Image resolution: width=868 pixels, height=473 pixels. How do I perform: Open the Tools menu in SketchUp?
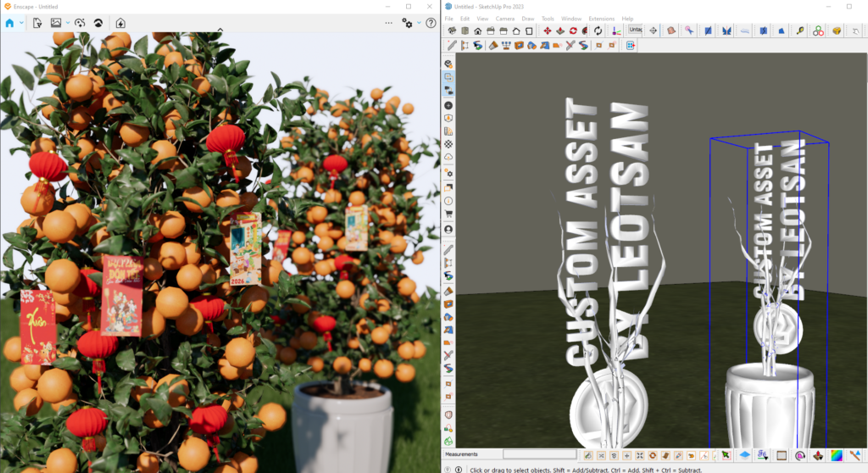[x=548, y=19]
